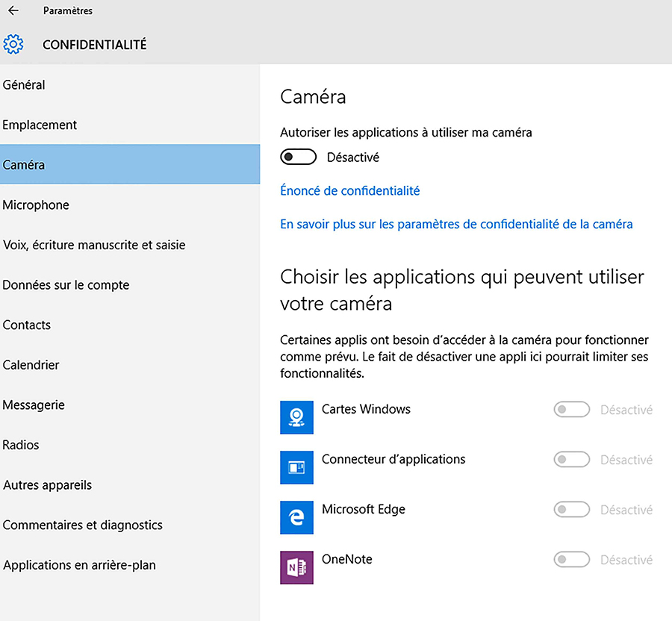Viewport: 672px width, 621px height.
Task: Click the Cartes Windows app icon
Action: (x=296, y=417)
